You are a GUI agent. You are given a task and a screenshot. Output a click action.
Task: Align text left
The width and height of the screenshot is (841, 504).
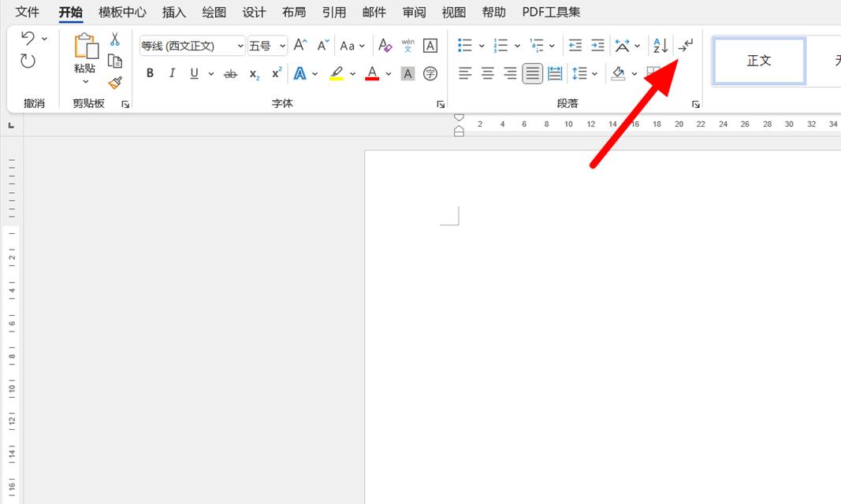[x=465, y=73]
